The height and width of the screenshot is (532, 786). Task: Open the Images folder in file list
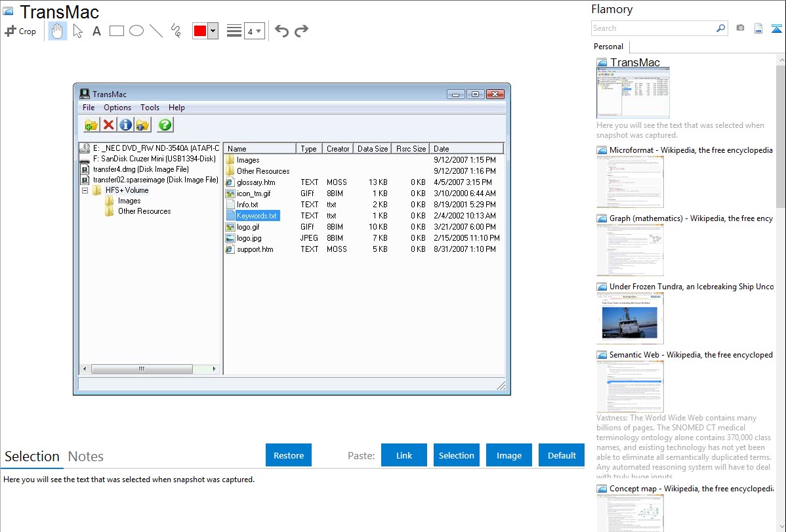tap(247, 160)
